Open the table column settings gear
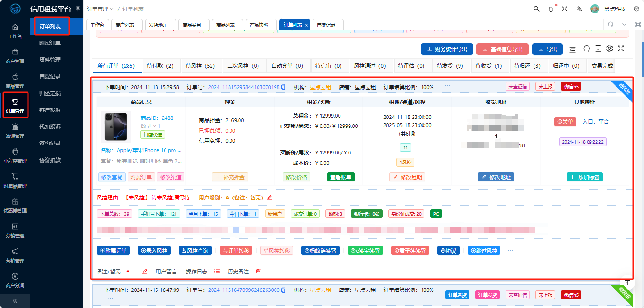The height and width of the screenshot is (308, 644). coord(609,49)
